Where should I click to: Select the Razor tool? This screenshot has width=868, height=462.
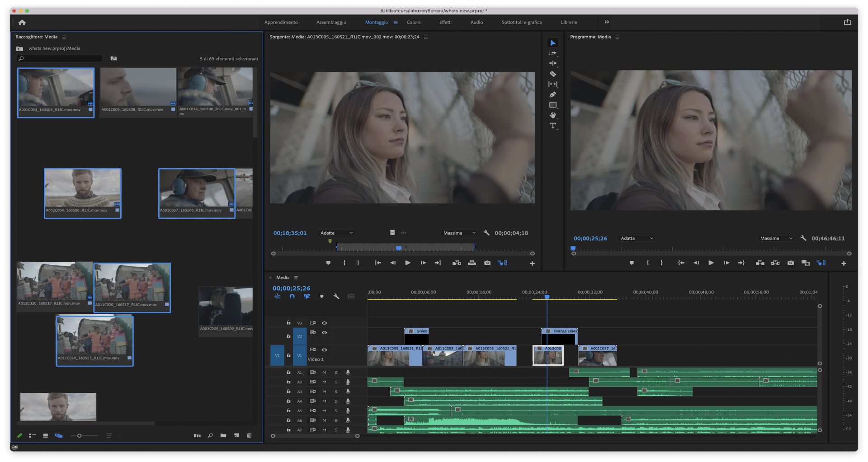click(x=552, y=74)
